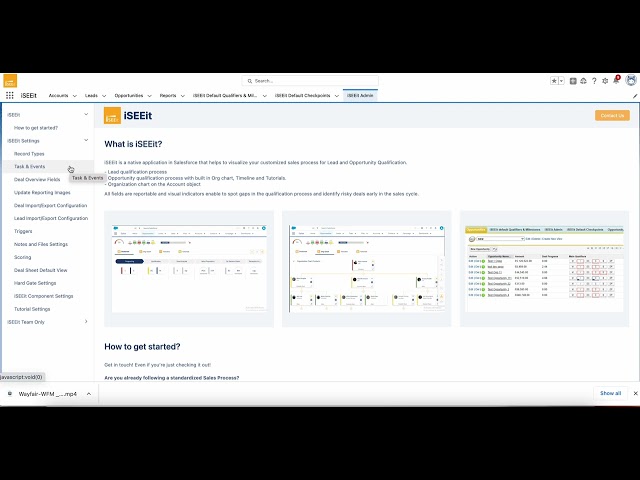This screenshot has height=480, width=640.
Task: Open Task & Events settings
Action: [x=30, y=167]
